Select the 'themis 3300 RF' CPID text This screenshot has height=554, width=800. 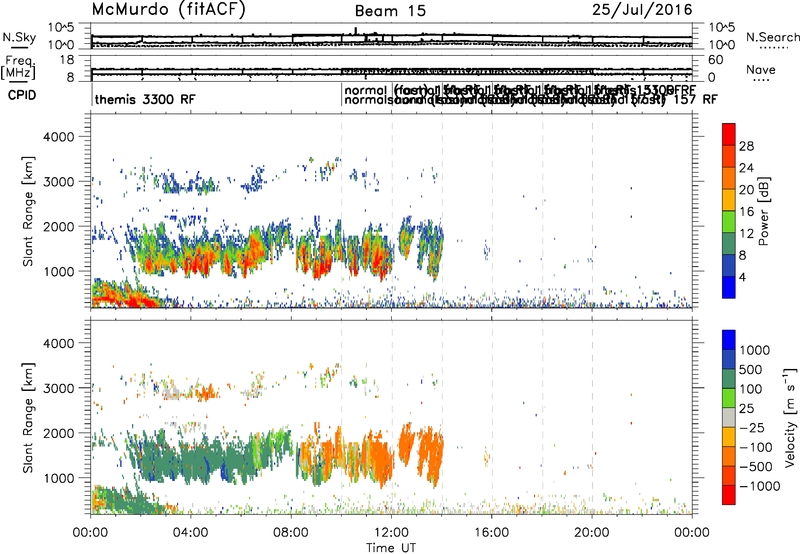coord(145,99)
